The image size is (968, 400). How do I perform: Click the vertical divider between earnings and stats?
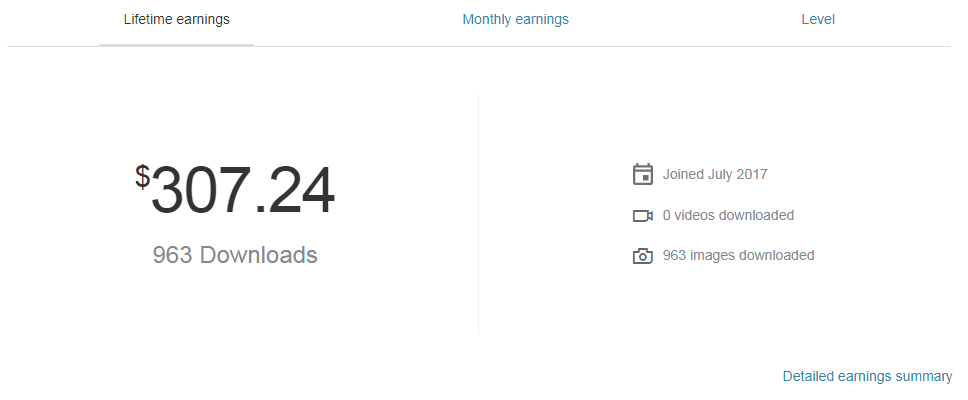click(478, 215)
